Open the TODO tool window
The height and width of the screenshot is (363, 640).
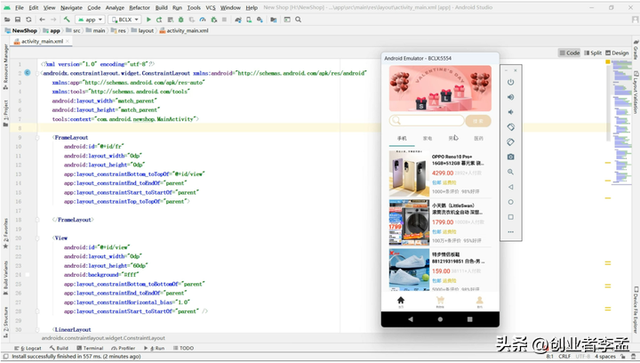click(x=183, y=348)
